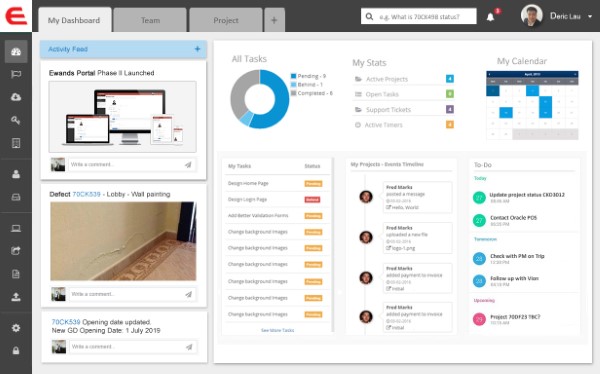Send comment on Opening date updated post
This screenshot has height=374, width=600.
tap(189, 347)
